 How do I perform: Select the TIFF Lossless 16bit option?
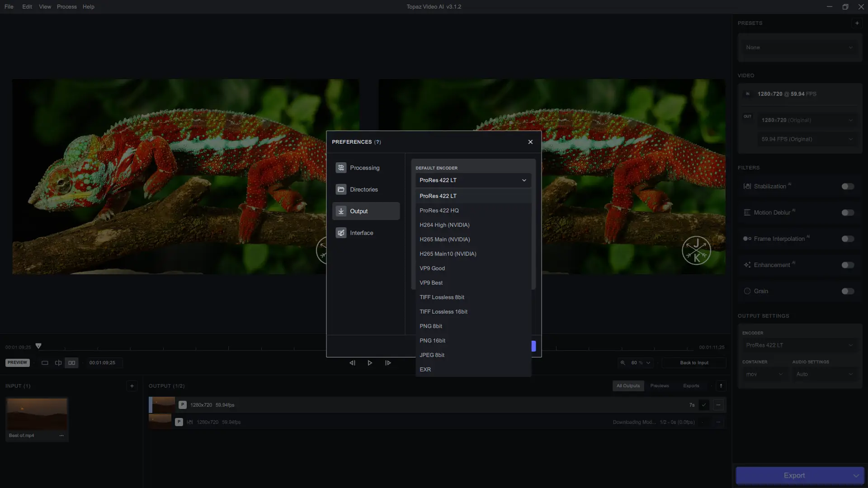443,312
